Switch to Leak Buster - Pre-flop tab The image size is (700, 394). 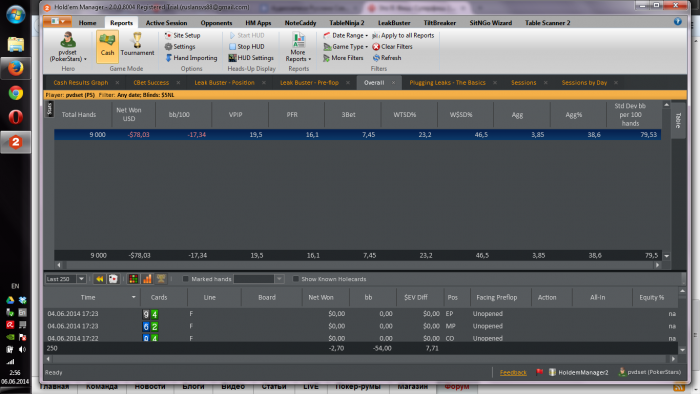(x=309, y=83)
